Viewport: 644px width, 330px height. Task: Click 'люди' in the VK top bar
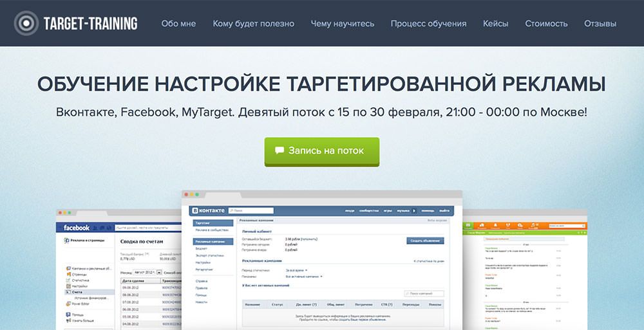(350, 210)
